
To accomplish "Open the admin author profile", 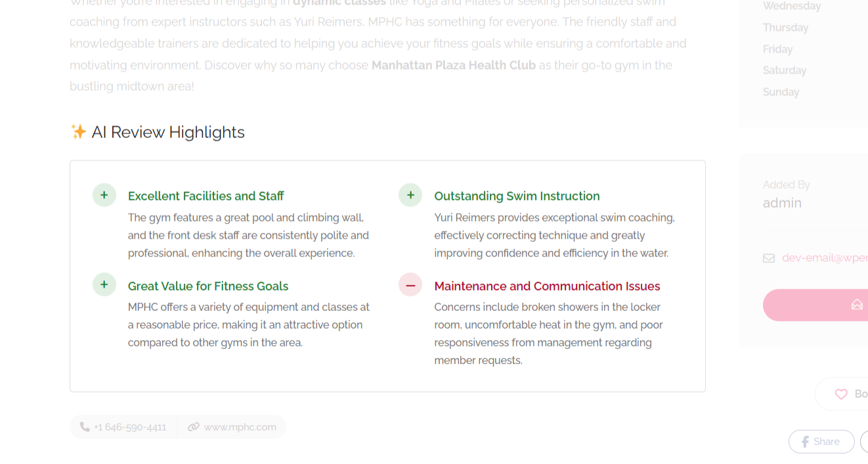I will [x=782, y=203].
